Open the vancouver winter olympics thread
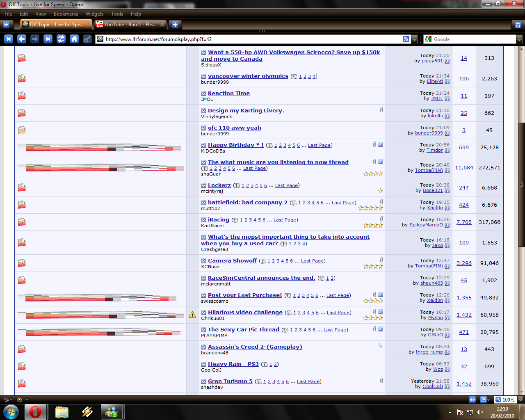Image resolution: width=525 pixels, height=420 pixels. coord(248,76)
